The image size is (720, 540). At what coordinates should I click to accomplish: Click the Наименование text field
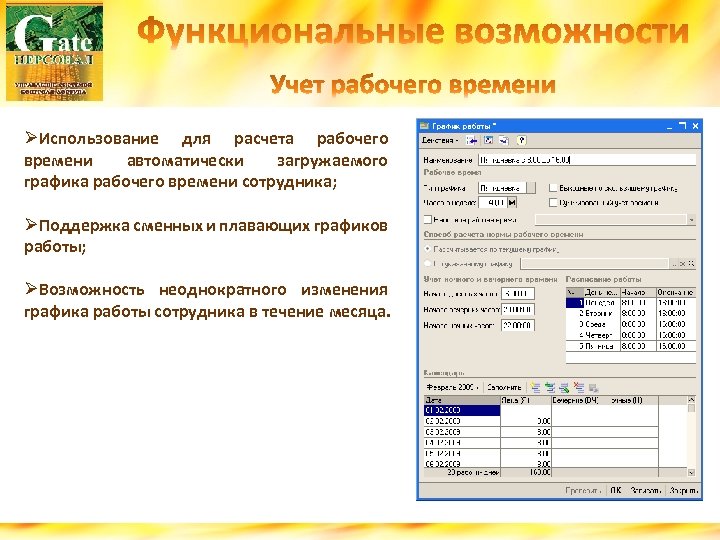pos(587,160)
